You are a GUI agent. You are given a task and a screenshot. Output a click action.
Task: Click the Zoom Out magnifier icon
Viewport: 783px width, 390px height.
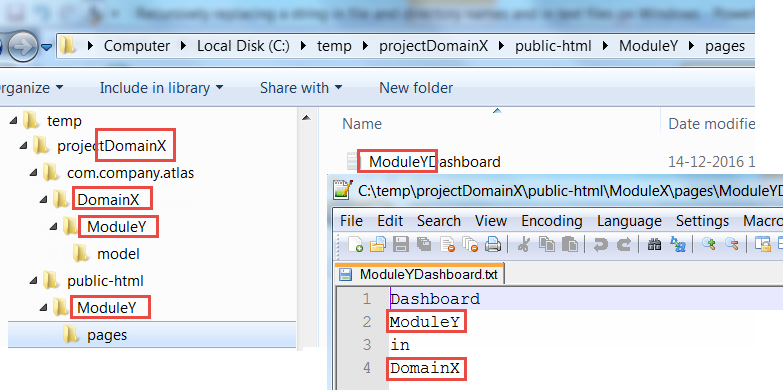point(732,244)
